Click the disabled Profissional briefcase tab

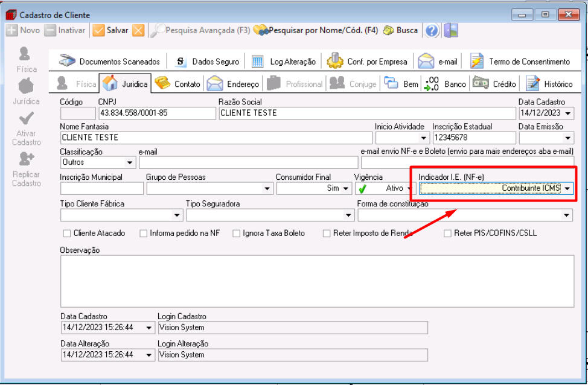(x=295, y=84)
